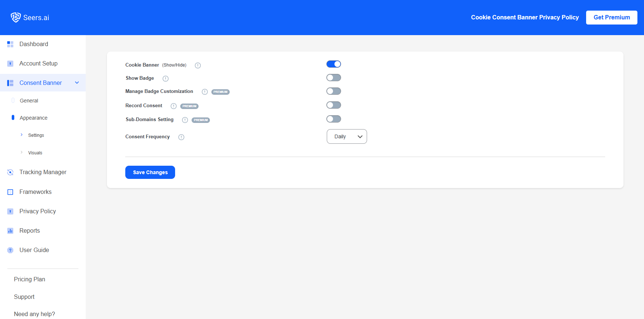This screenshot has height=319, width=644.
Task: Click PREMIUM badge next to Sub-Domains Setting
Action: [201, 120]
